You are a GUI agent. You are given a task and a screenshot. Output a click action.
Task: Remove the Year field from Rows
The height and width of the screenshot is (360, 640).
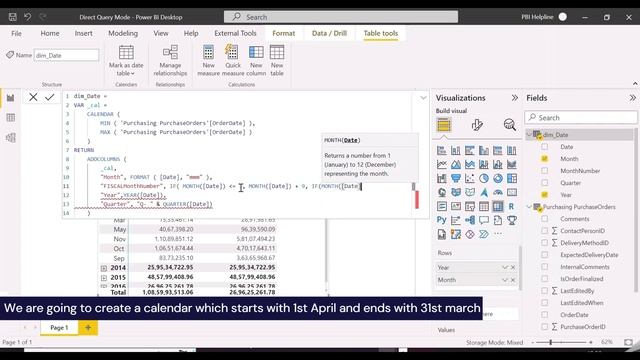click(513, 267)
